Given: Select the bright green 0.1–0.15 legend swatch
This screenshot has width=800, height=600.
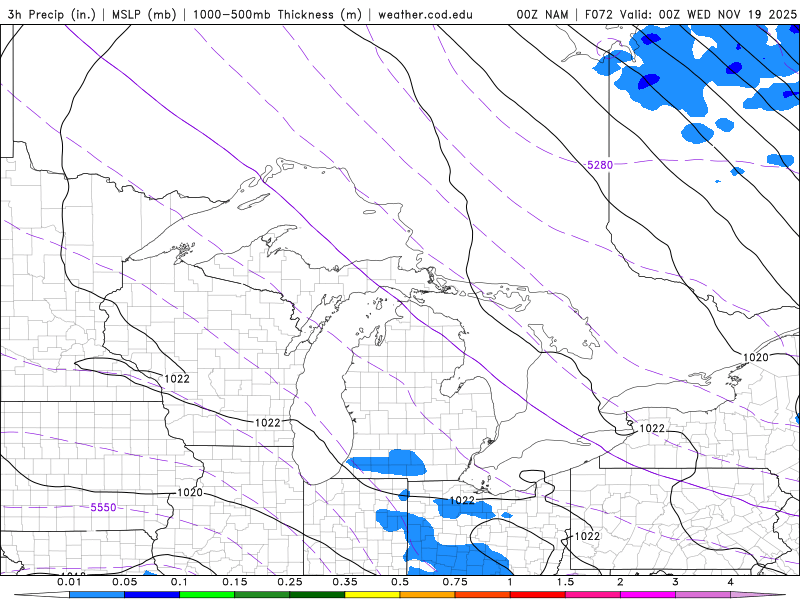Looking at the screenshot, I should point(207,595).
